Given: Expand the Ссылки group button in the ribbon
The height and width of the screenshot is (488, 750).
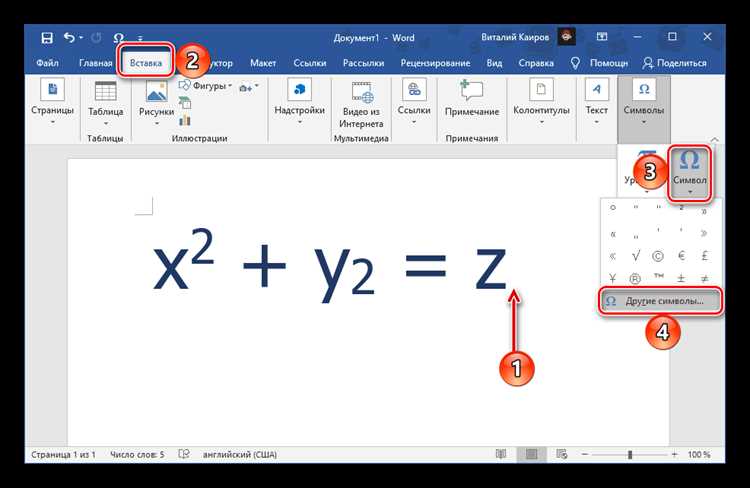Looking at the screenshot, I should [414, 102].
